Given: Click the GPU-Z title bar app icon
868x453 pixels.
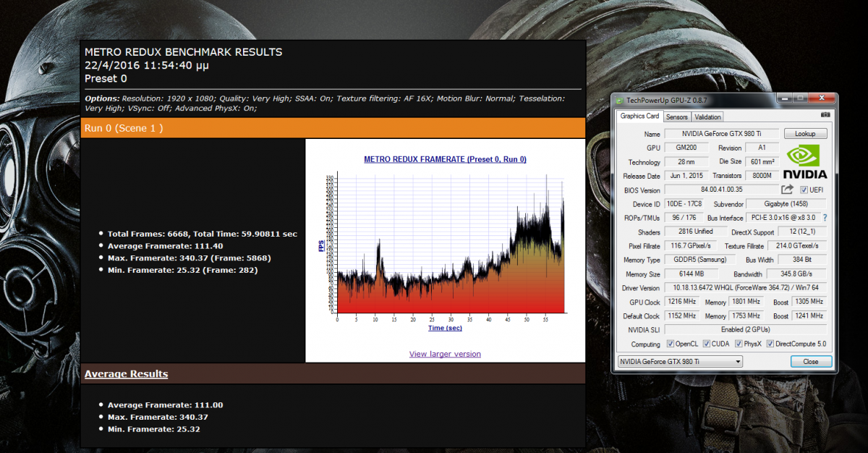Looking at the screenshot, I should pos(620,101).
